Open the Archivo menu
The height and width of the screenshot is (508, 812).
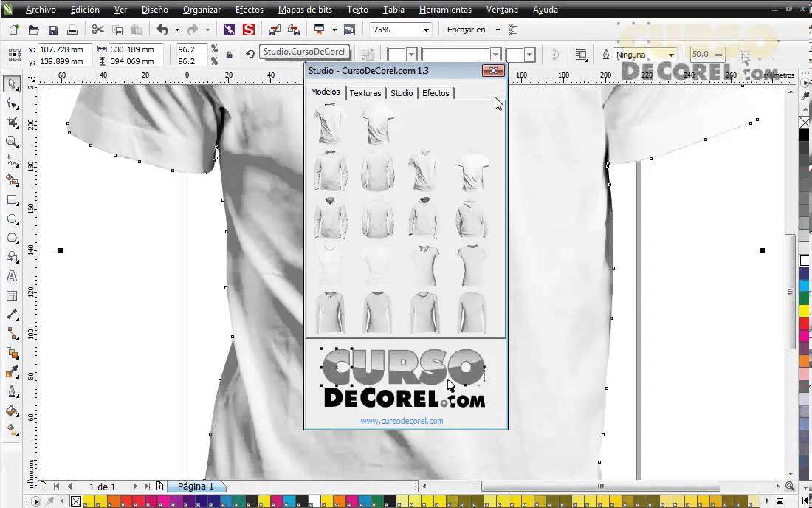point(41,10)
